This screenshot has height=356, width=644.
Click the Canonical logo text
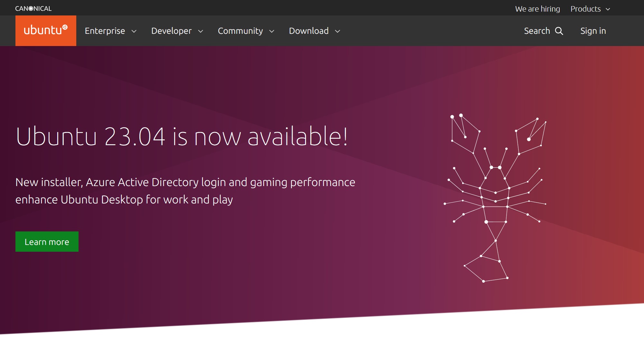click(33, 9)
